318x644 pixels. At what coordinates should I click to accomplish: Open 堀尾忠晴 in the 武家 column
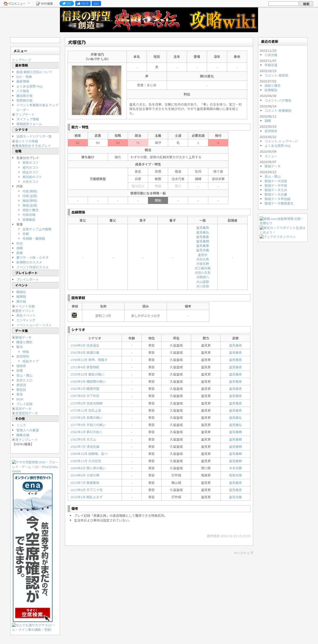click(x=236, y=475)
